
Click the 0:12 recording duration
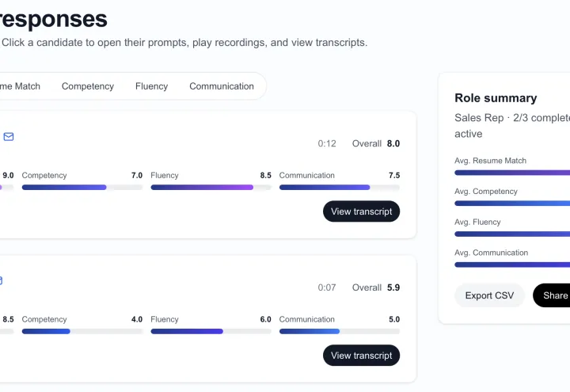[x=327, y=143]
